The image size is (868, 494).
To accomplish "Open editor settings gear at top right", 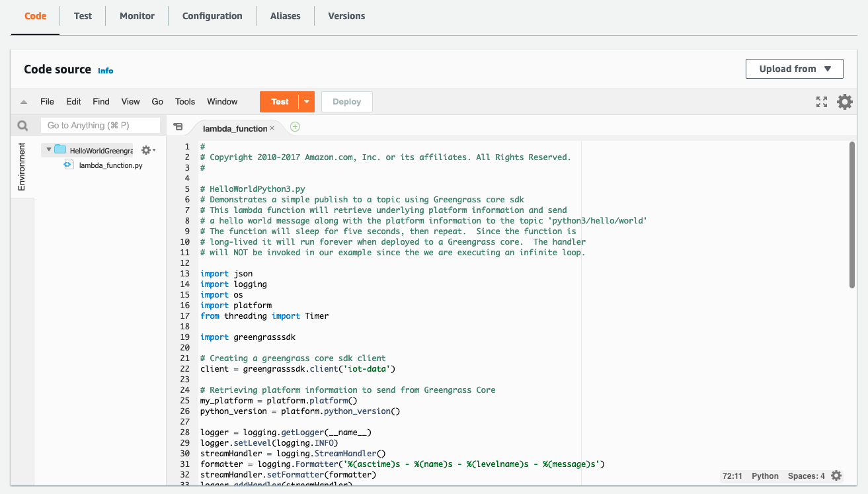I will point(844,102).
